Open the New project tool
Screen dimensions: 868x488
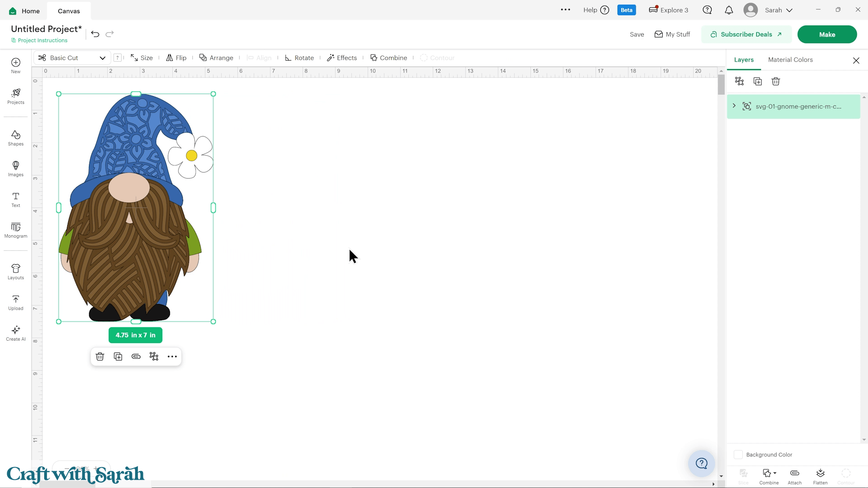point(16,66)
